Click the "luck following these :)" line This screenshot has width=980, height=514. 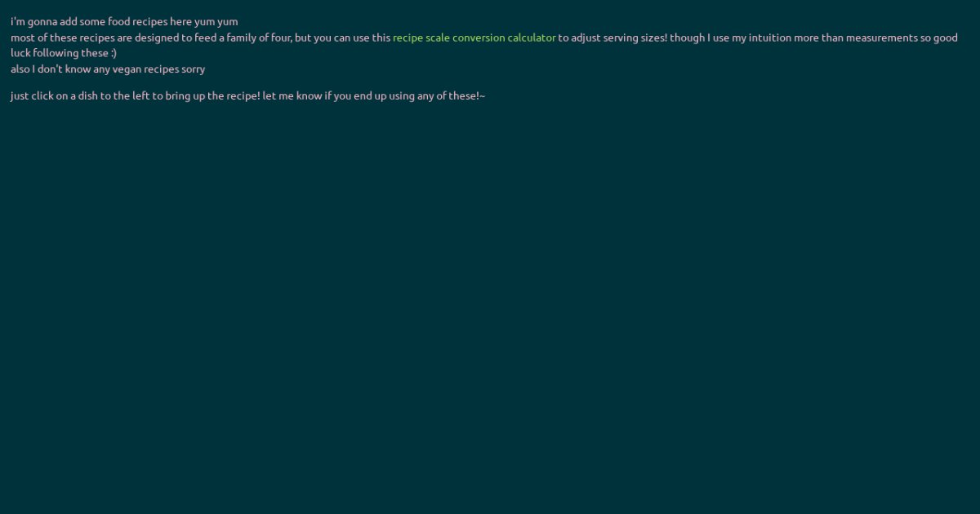(64, 53)
